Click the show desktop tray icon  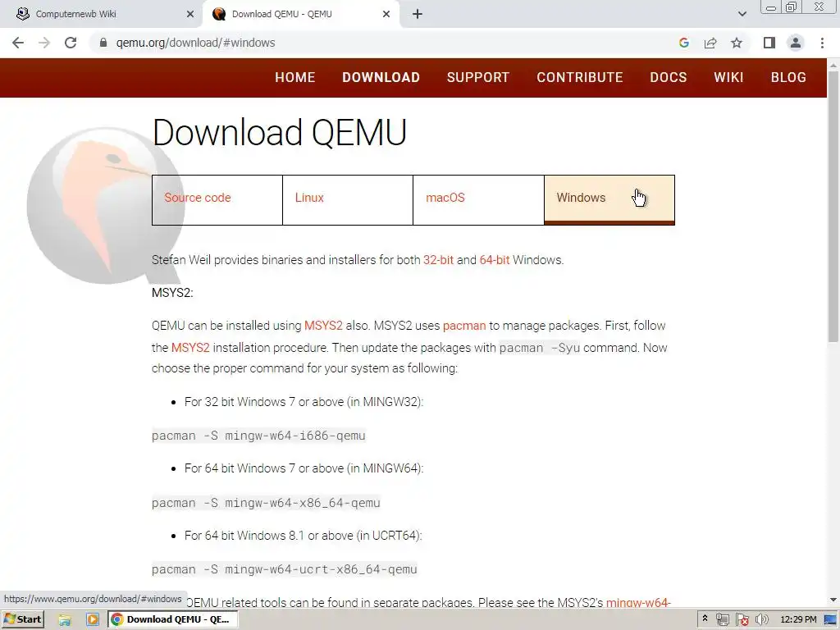(831, 620)
